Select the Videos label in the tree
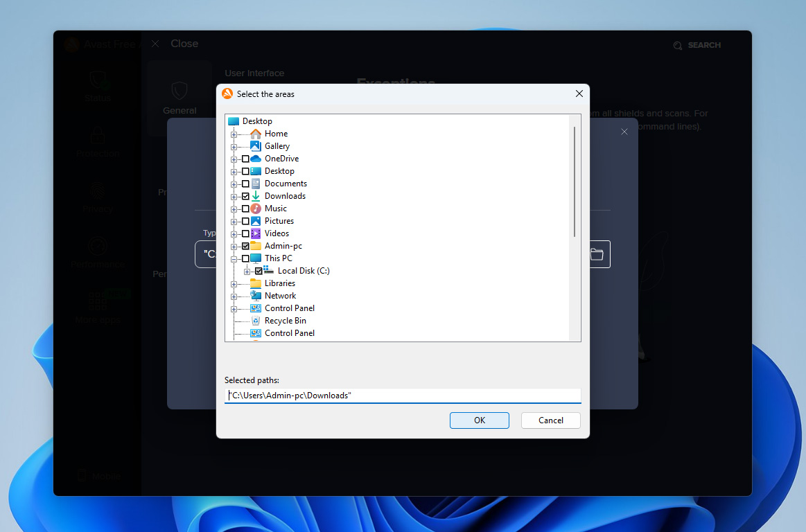Screen dimensions: 806x532 [x=277, y=233]
